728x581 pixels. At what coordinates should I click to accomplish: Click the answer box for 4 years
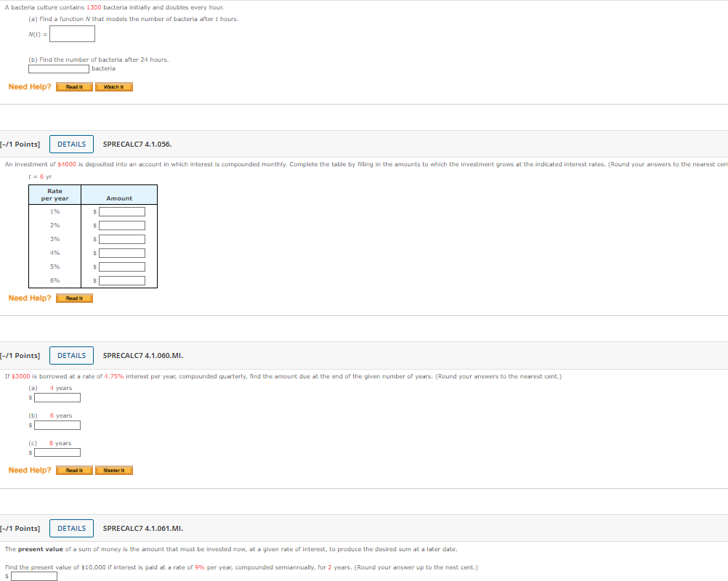57,397
